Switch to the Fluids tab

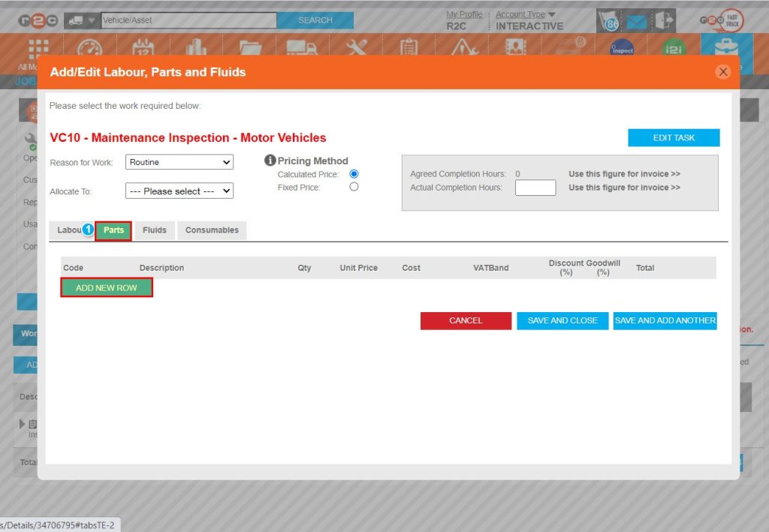tap(154, 230)
